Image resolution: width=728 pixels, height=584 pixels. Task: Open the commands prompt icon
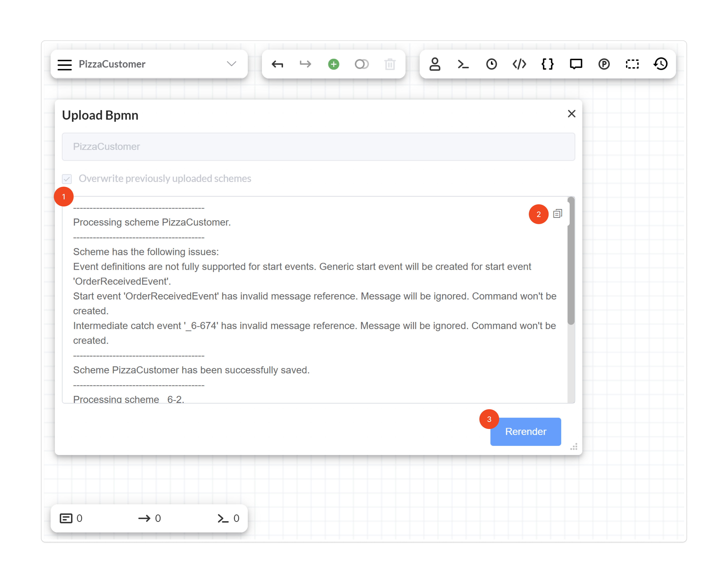tap(463, 64)
